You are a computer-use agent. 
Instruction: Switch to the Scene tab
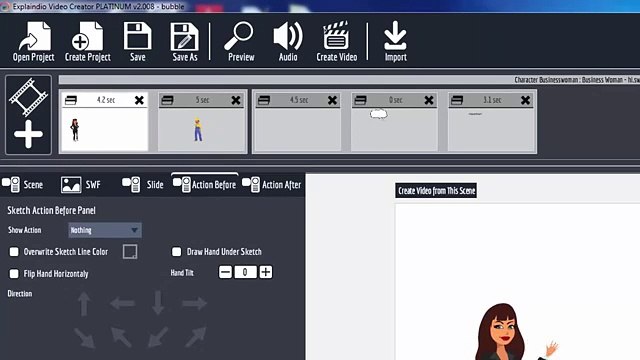pyautogui.click(x=22, y=184)
